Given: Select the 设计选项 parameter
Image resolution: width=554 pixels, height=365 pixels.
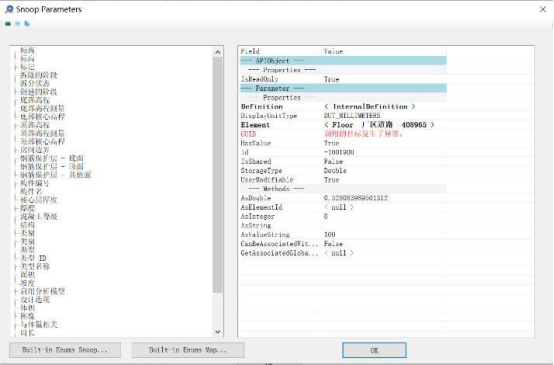Looking at the screenshot, I should (x=35, y=300).
